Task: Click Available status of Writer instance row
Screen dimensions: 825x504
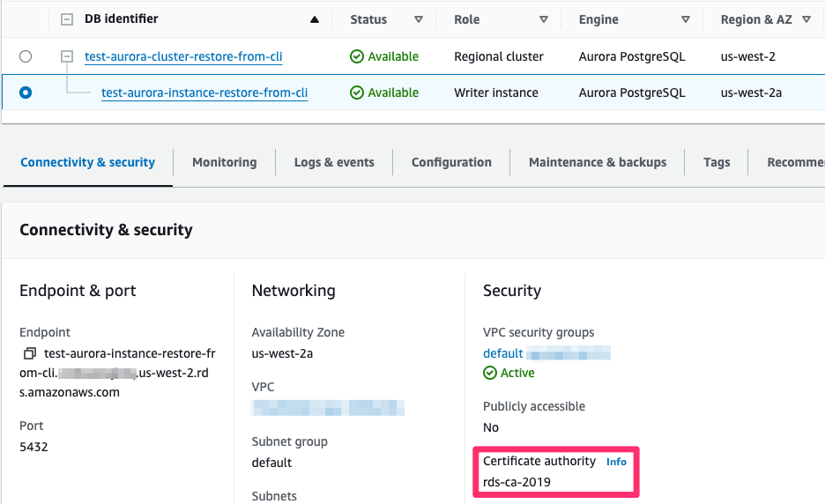Action: (x=384, y=93)
